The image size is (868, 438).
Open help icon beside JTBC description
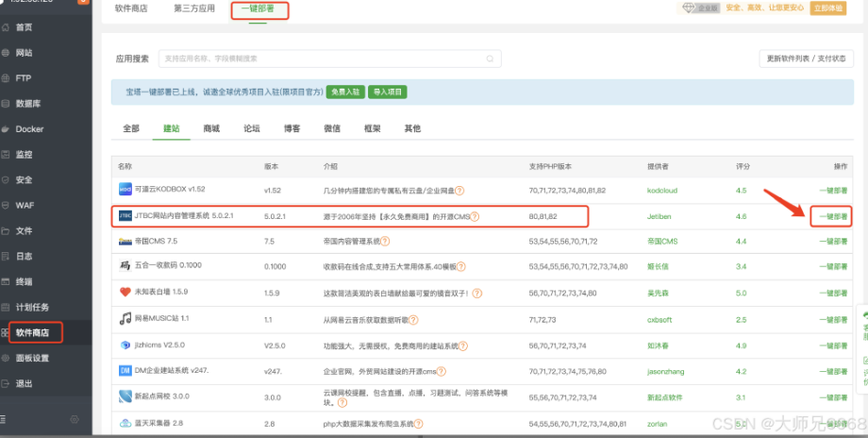pos(475,216)
